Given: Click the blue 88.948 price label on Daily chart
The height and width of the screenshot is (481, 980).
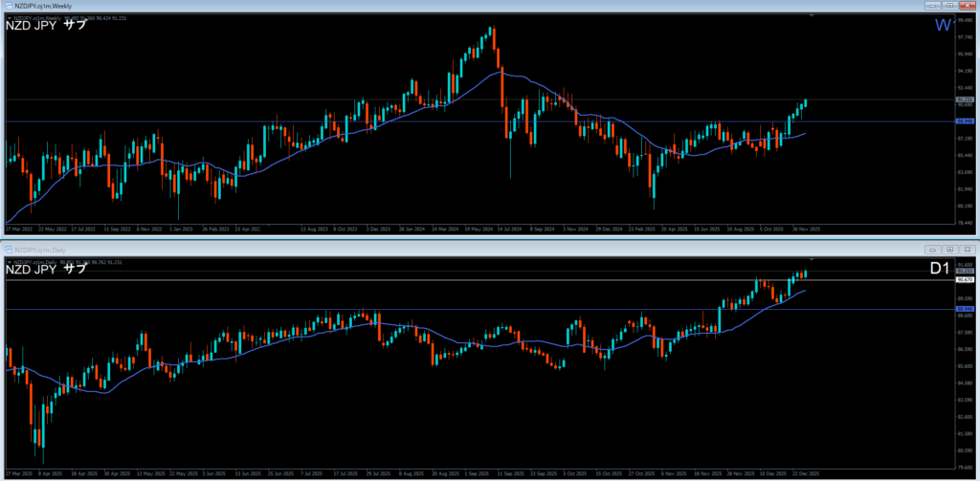Looking at the screenshot, I should (x=965, y=309).
